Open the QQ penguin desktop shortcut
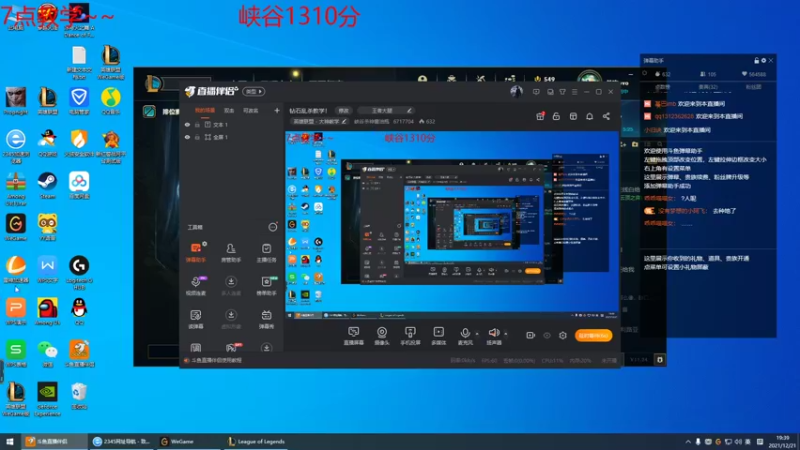 click(79, 312)
